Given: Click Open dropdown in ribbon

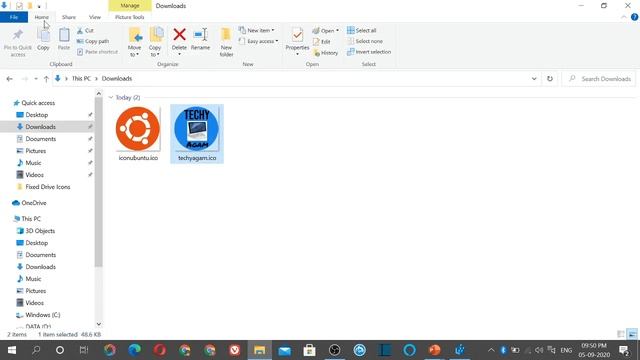Looking at the screenshot, I should [x=326, y=31].
